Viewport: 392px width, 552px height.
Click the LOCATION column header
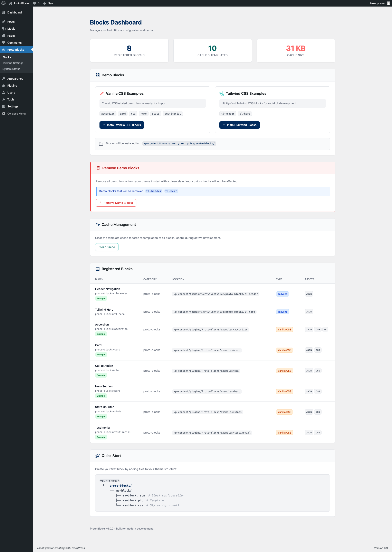[x=178, y=279]
